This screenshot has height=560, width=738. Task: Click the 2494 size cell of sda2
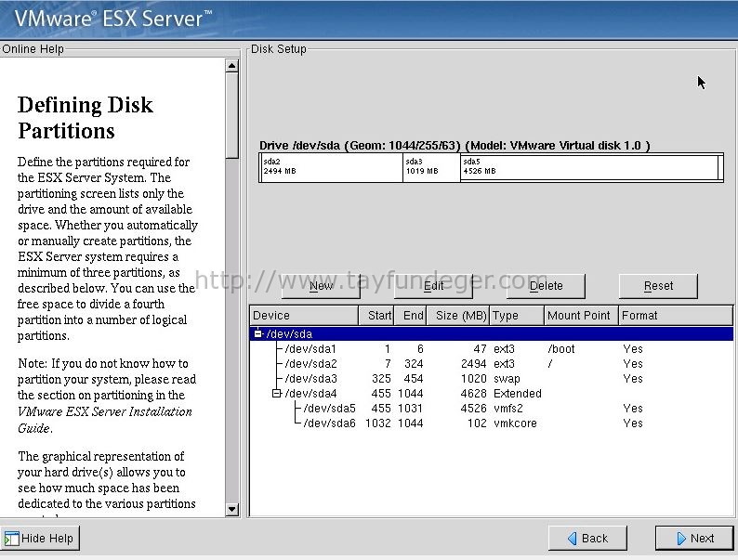click(x=473, y=364)
